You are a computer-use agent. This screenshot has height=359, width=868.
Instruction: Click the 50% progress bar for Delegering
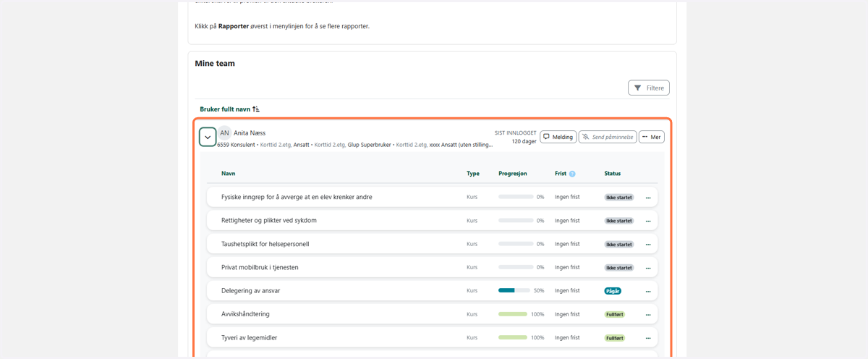(x=514, y=291)
